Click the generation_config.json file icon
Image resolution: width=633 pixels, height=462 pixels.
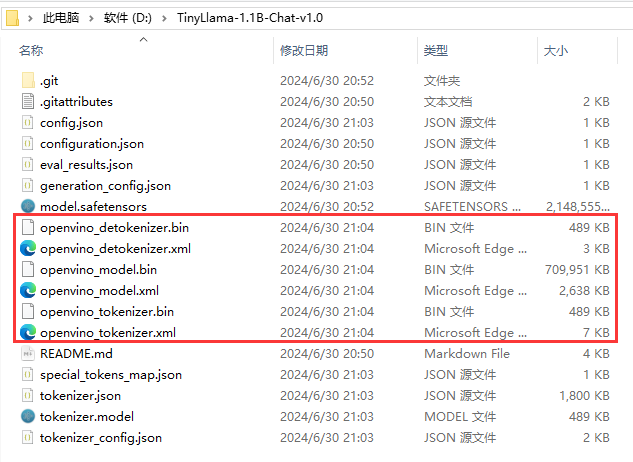27,185
